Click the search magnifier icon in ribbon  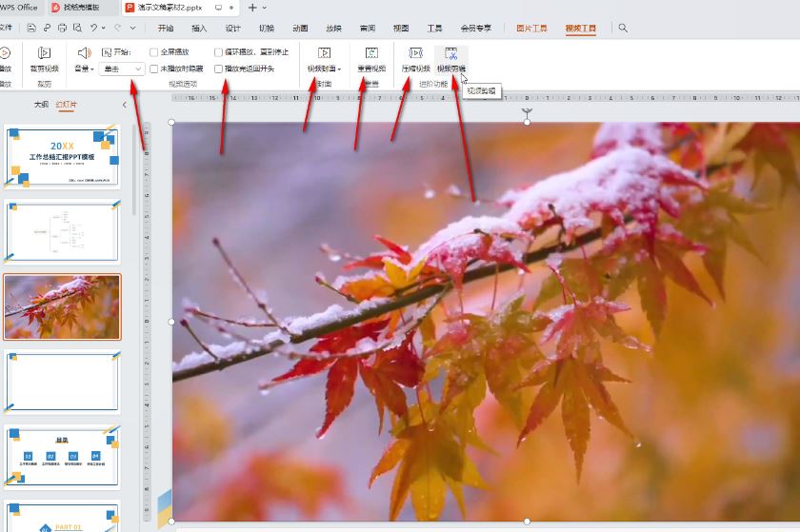click(624, 29)
